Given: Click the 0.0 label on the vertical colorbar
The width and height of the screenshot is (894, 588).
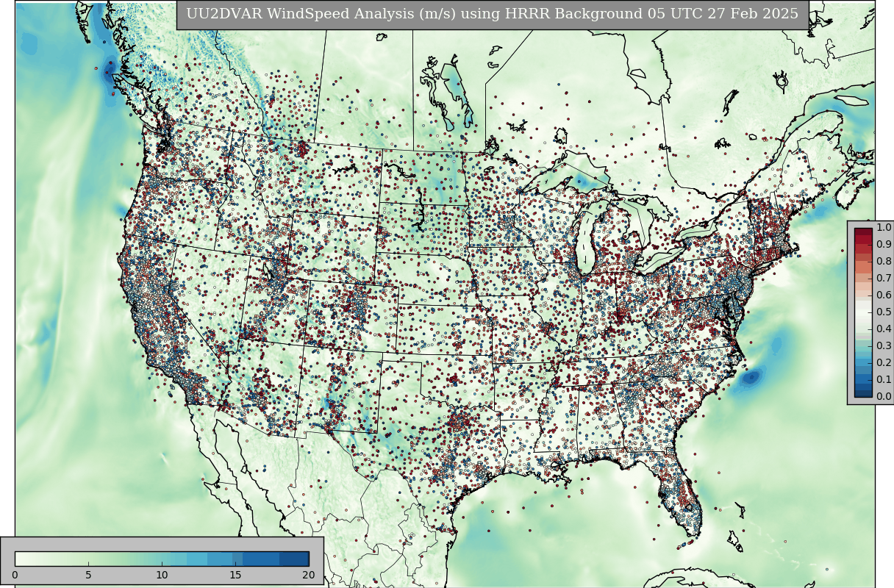Looking at the screenshot, I should pyautogui.click(x=884, y=397).
